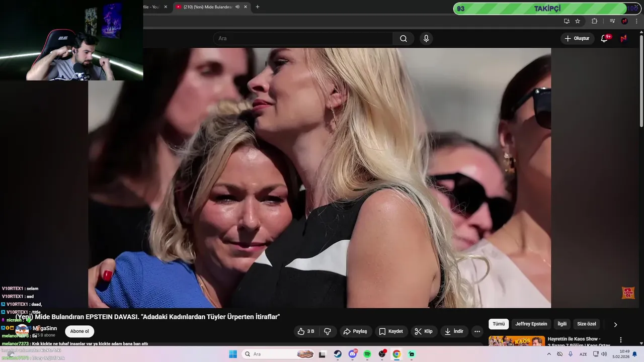Close the Mide Bulandıran browser tab
644x362 pixels.
pos(246,7)
